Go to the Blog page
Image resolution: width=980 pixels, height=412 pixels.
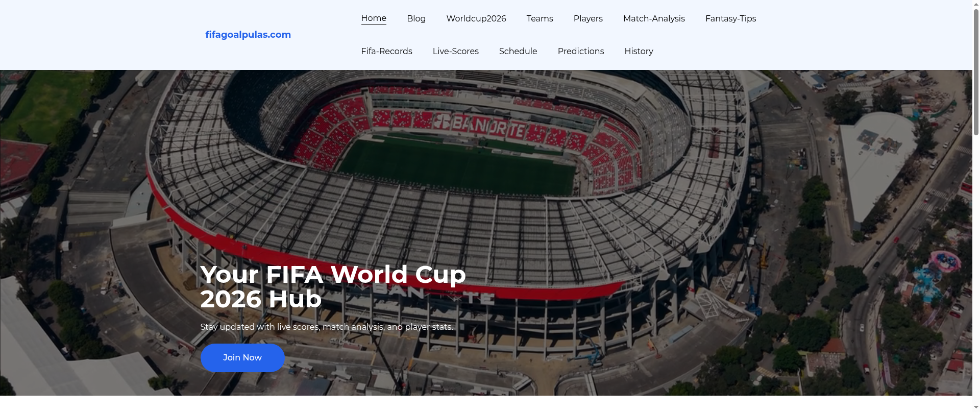point(416,18)
